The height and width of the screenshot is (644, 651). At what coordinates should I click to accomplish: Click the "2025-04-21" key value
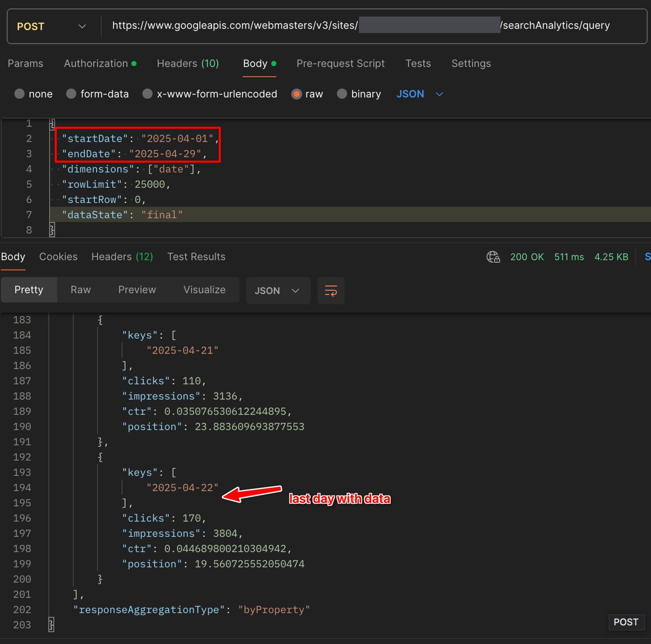click(x=182, y=350)
